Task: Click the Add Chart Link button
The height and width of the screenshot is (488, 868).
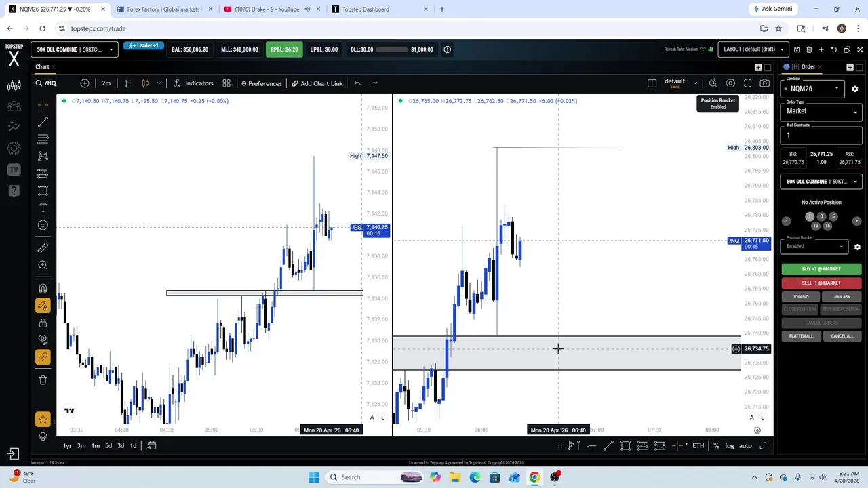Action: [317, 83]
